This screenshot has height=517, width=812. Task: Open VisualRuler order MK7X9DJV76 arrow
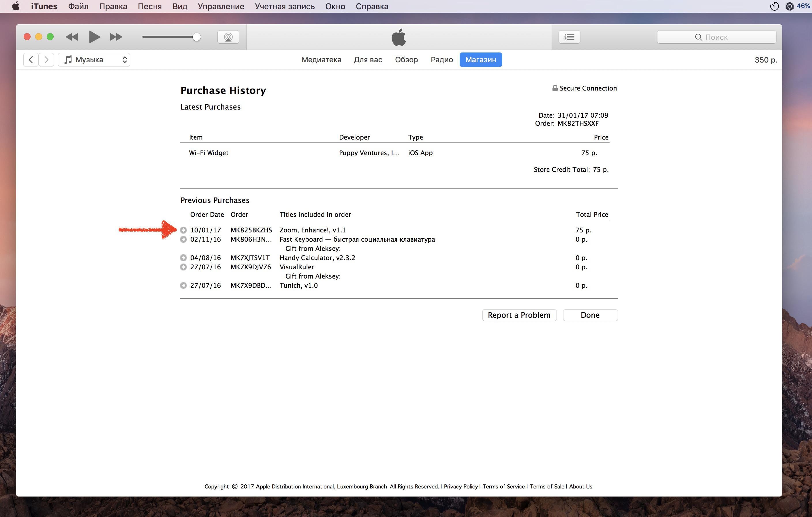click(x=183, y=267)
